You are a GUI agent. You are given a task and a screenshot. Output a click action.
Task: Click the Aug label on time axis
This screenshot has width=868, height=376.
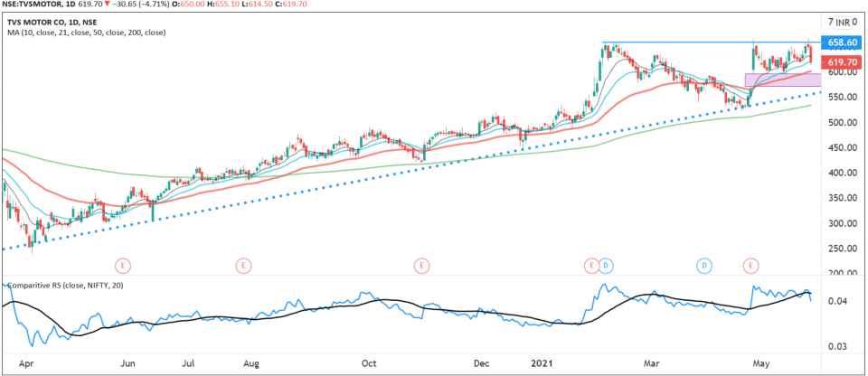click(251, 365)
